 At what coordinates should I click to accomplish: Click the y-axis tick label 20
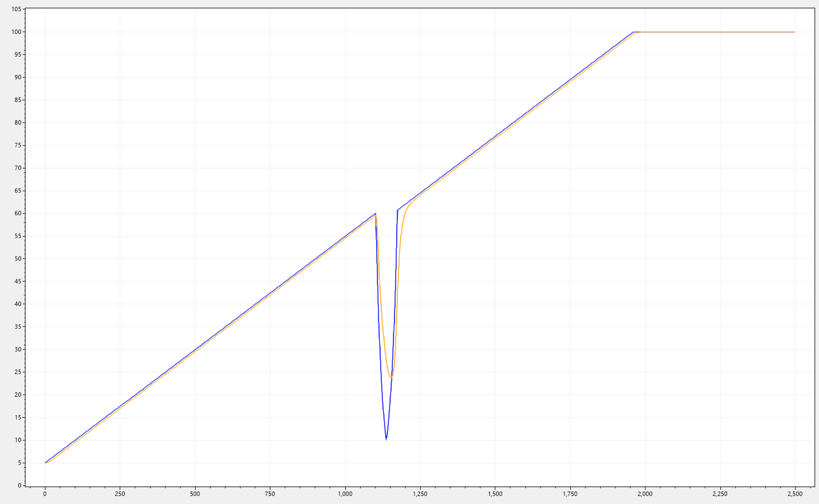[x=18, y=394]
